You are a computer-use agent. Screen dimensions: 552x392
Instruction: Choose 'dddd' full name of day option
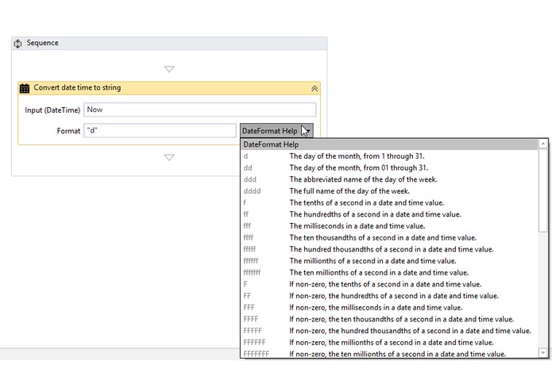pyautogui.click(x=389, y=191)
